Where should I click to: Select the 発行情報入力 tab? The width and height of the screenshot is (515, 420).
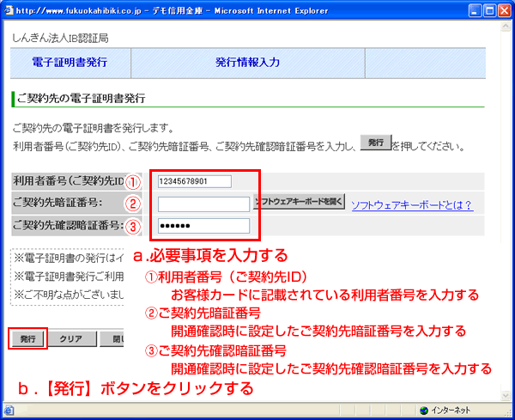[248, 63]
